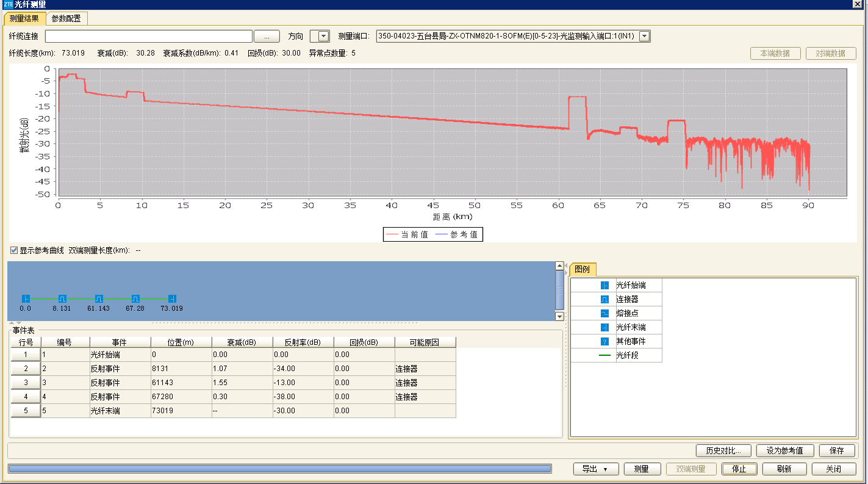Click the browse '...' button beside 纤缆连接
This screenshot has height=484, width=868.
pyautogui.click(x=267, y=36)
